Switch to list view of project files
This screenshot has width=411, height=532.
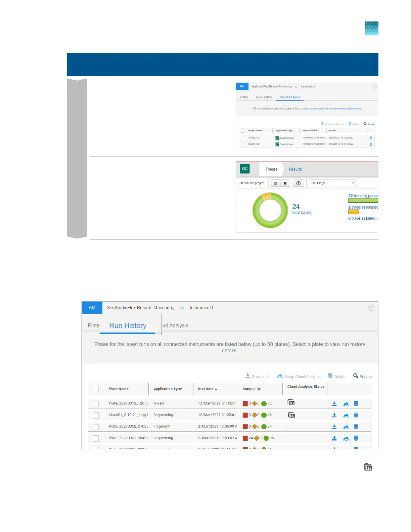tap(276, 183)
